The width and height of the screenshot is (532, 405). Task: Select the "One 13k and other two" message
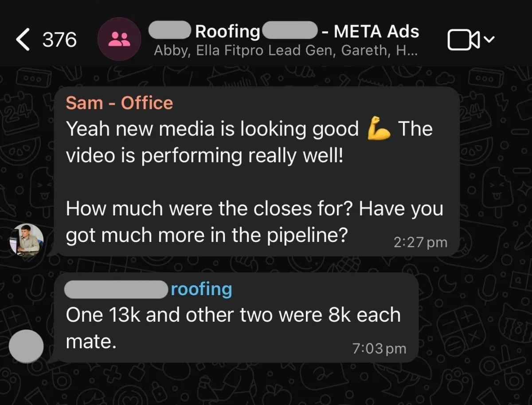tap(233, 315)
